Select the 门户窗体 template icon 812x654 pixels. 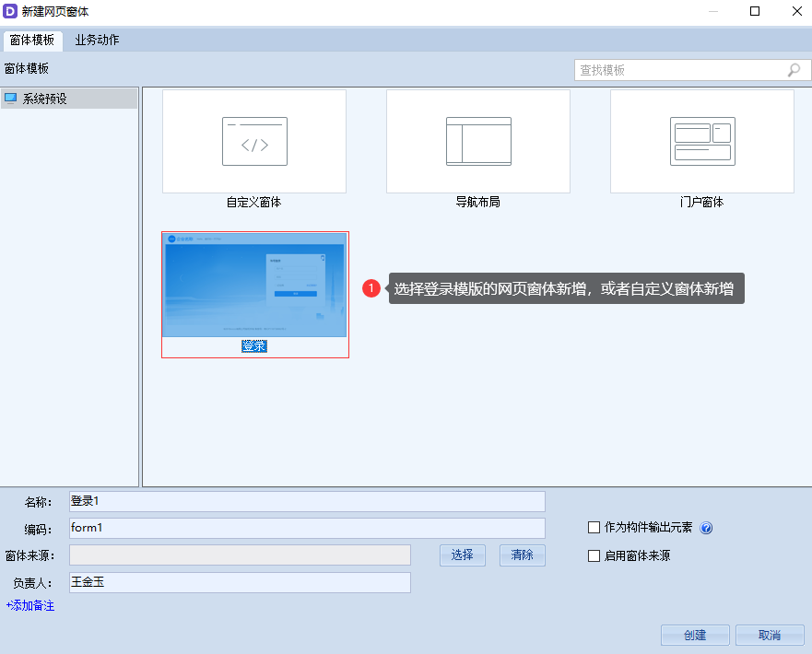coord(702,141)
